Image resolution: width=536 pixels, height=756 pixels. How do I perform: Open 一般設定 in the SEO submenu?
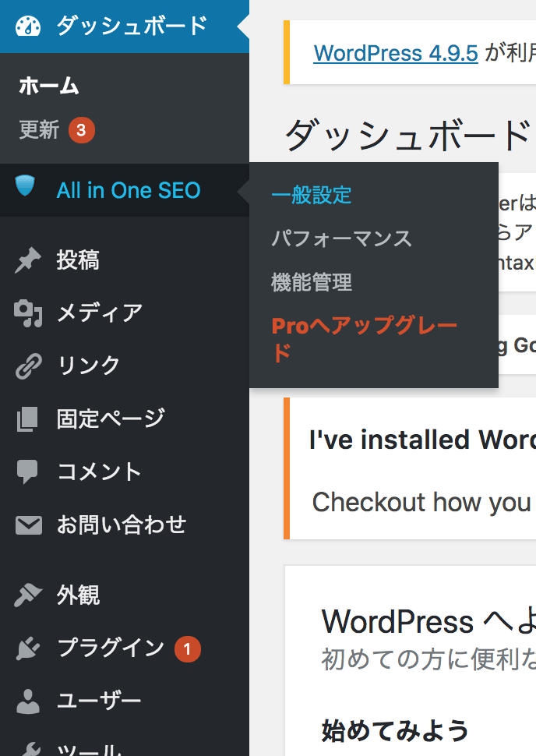point(312,195)
